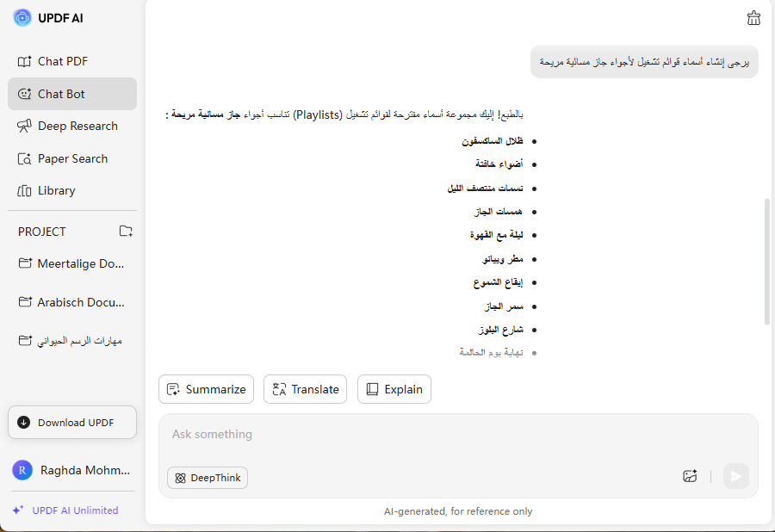The height and width of the screenshot is (532, 775).
Task: Click the Translate button
Action: (x=306, y=389)
